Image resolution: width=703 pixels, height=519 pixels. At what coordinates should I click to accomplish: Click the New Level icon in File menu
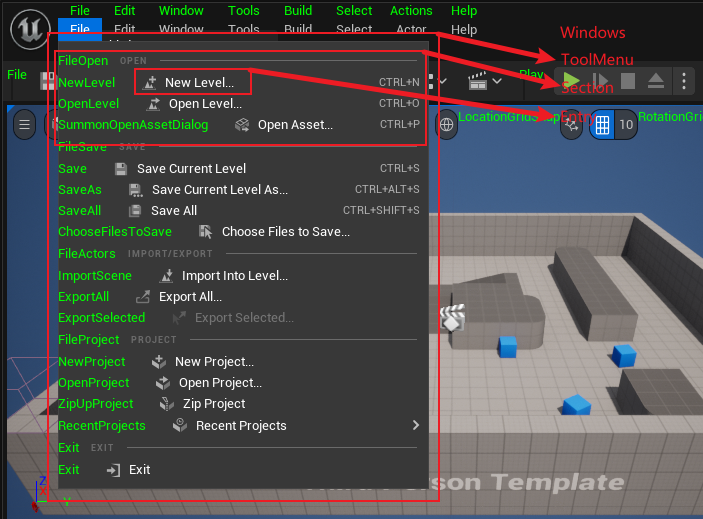tap(150, 83)
